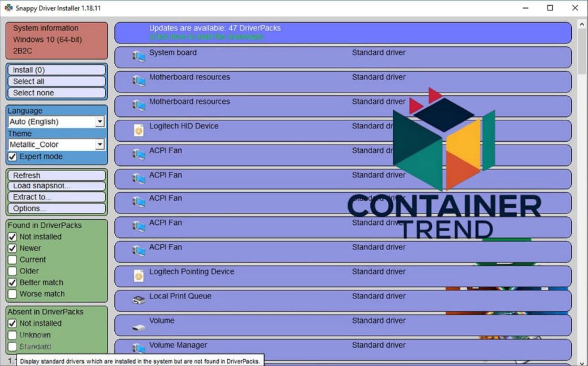The width and height of the screenshot is (588, 366).
Task: Enable the Worse match checkbox
Action: [x=13, y=294]
